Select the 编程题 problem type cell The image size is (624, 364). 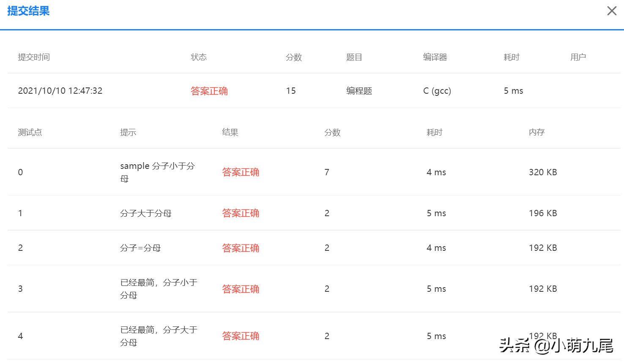click(x=359, y=91)
